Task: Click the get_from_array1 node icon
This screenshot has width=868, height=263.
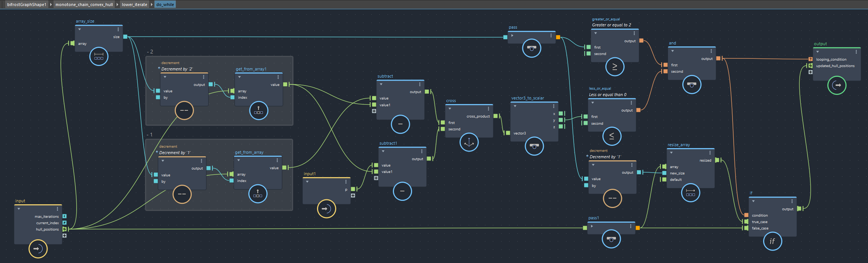Action: point(259,110)
